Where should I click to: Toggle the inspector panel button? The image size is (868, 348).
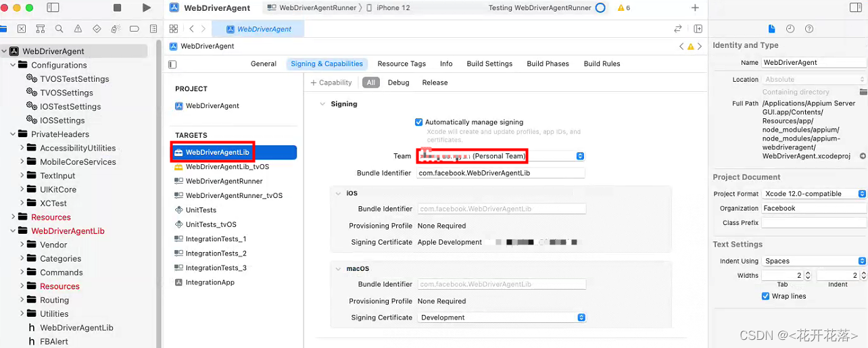click(856, 7)
